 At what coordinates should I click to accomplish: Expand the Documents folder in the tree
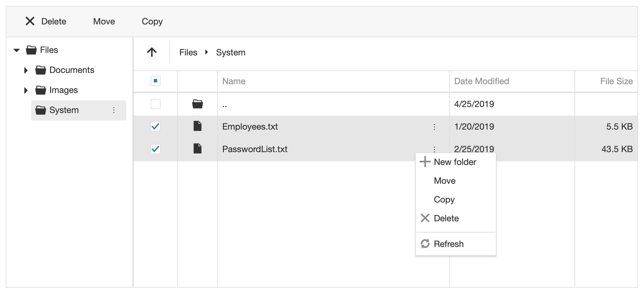[25, 70]
